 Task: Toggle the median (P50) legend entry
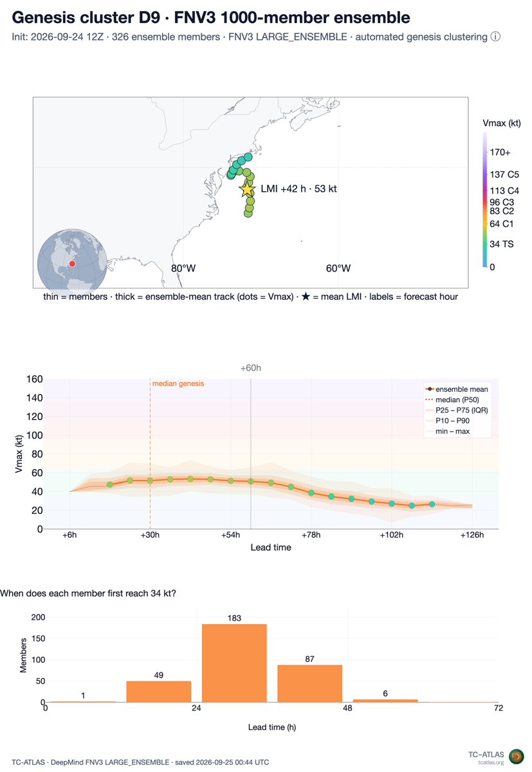pyautogui.click(x=455, y=400)
